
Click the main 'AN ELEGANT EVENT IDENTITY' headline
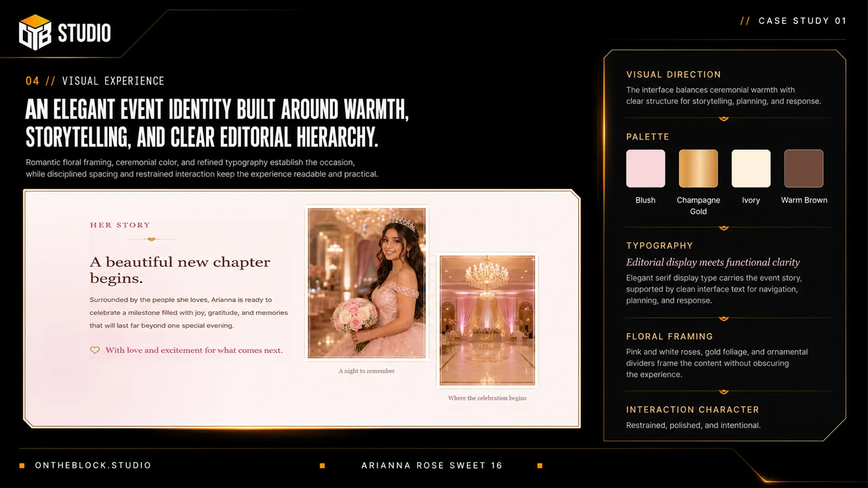pos(217,123)
